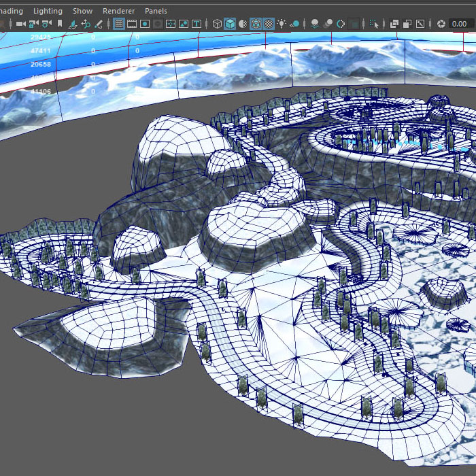
Task: Switch the viewport to Wireframe display
Action: click(x=217, y=24)
